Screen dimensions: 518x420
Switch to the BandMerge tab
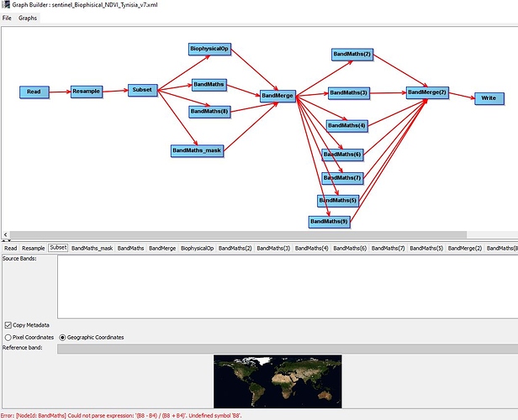tap(162, 248)
